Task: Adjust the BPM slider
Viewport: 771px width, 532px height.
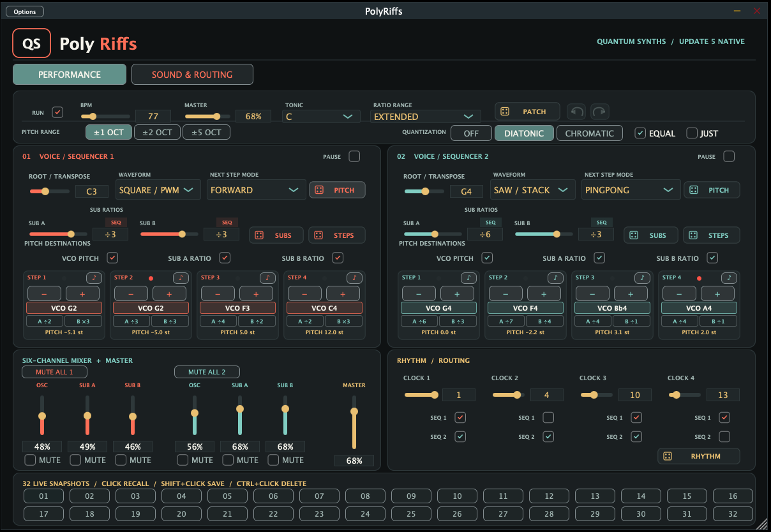Action: [105, 117]
